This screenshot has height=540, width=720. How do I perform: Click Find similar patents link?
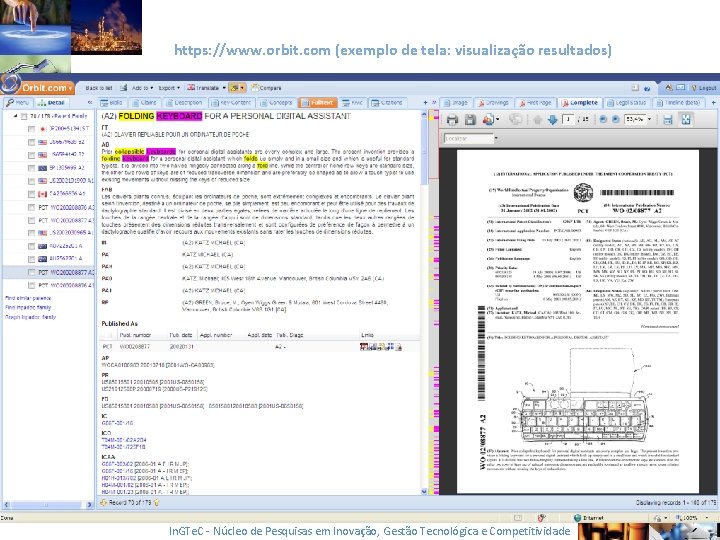(x=28, y=298)
